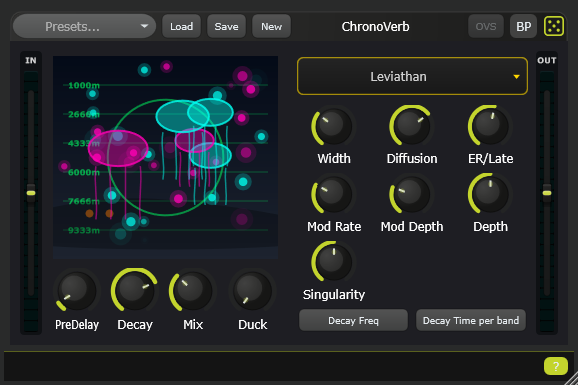Click the jellyfish reverb visualization display
Viewport: 578px width, 385px height.
[166, 157]
